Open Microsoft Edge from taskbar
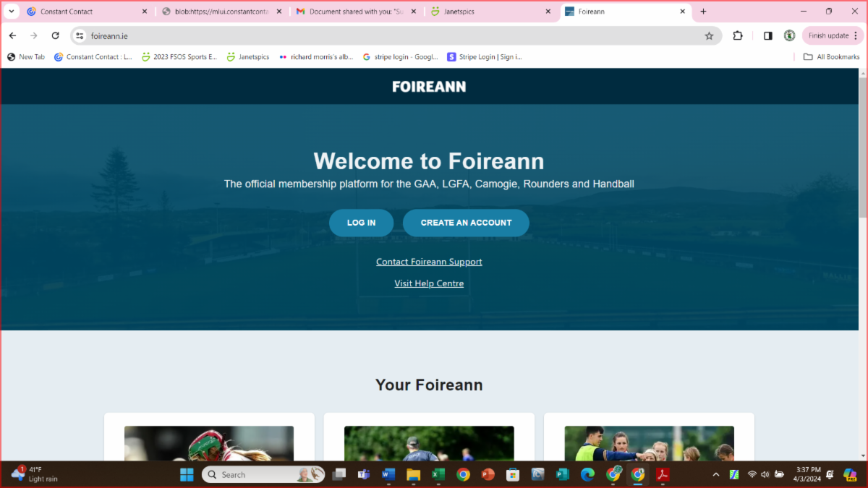 coord(587,474)
